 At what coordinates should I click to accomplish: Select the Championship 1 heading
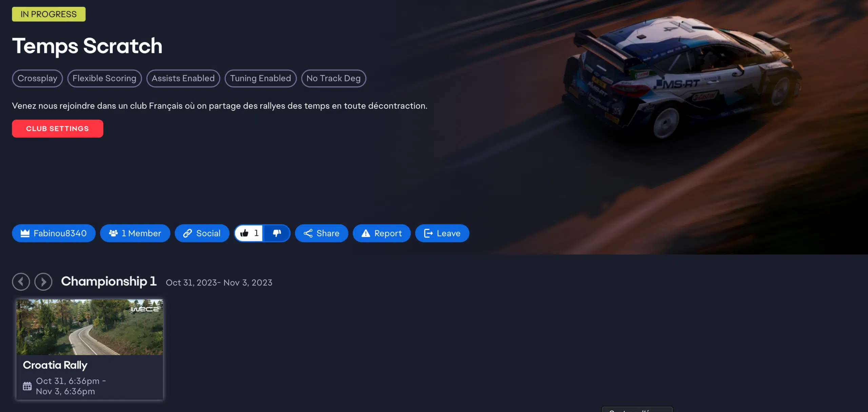click(x=109, y=281)
